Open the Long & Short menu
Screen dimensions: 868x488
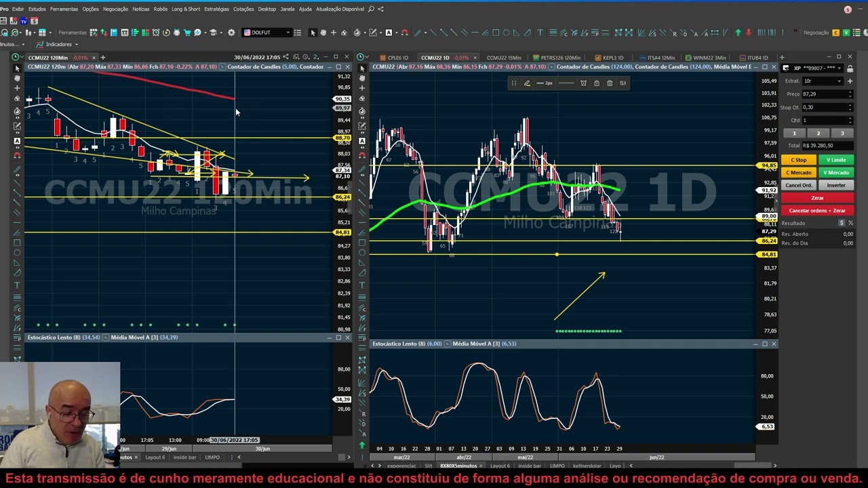186,9
